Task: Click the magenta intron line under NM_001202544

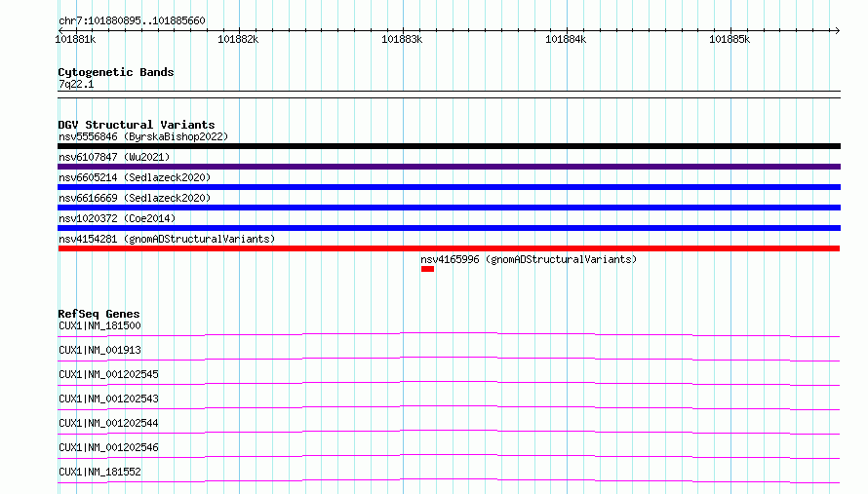Action: coord(449,432)
